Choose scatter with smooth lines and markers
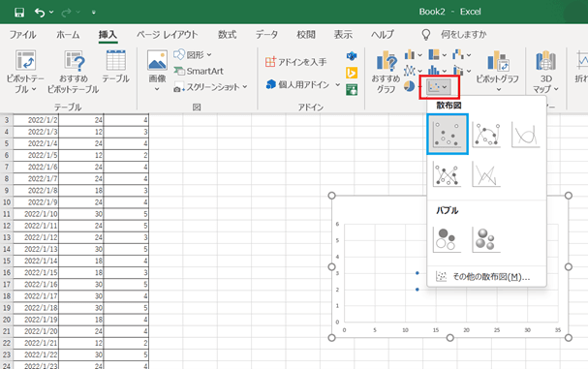Screen dimensions: 588x369 click(x=486, y=135)
